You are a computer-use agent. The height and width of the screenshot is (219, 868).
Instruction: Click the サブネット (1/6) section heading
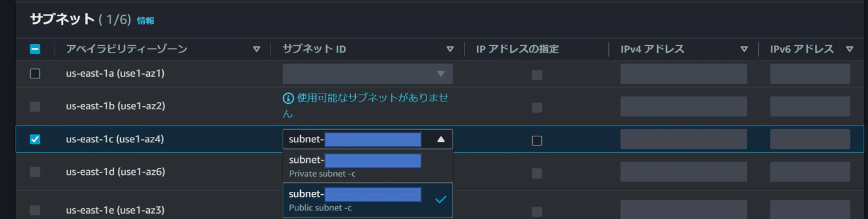click(x=81, y=20)
